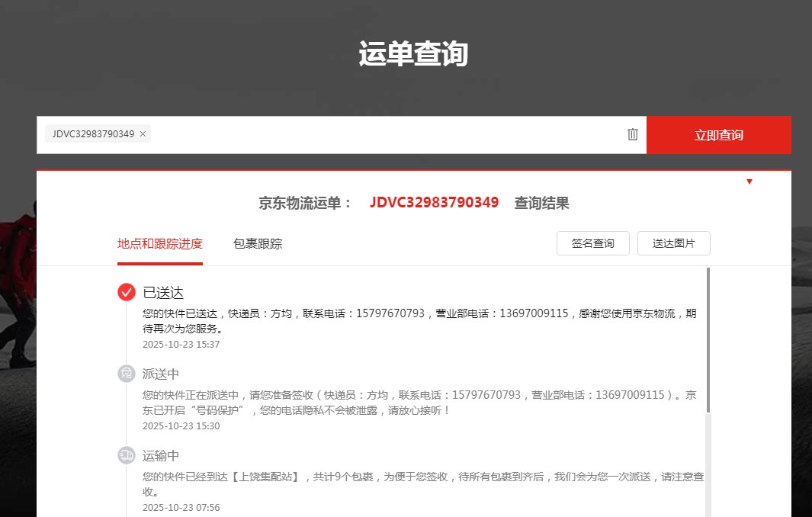This screenshot has width=812, height=517.
Task: Click the red checkmark delivered status icon
Action: click(x=127, y=292)
